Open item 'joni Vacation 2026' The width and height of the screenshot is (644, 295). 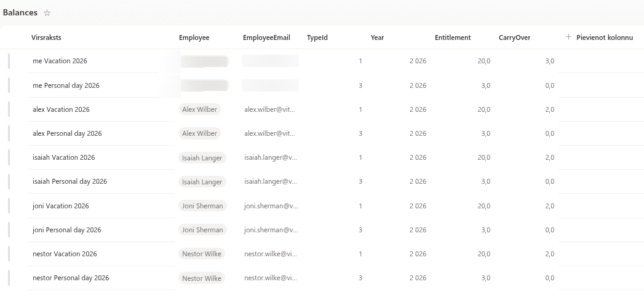[x=61, y=205]
